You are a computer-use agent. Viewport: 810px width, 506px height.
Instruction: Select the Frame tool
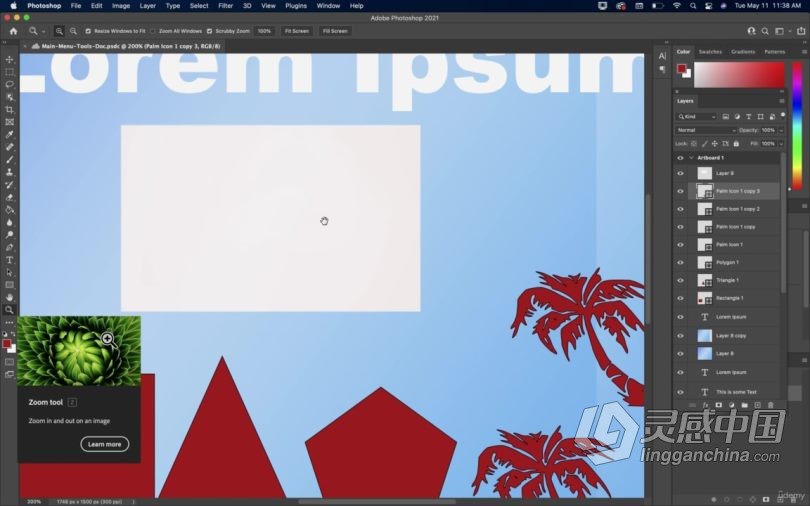coord(9,122)
